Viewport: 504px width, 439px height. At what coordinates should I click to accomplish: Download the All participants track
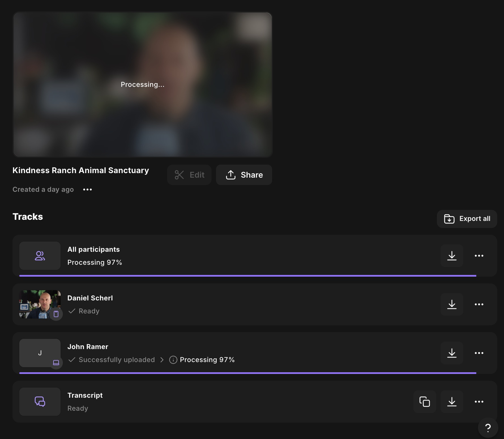pyautogui.click(x=452, y=256)
